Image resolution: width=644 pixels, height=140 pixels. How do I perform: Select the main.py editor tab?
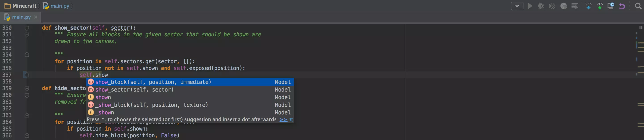[21, 17]
